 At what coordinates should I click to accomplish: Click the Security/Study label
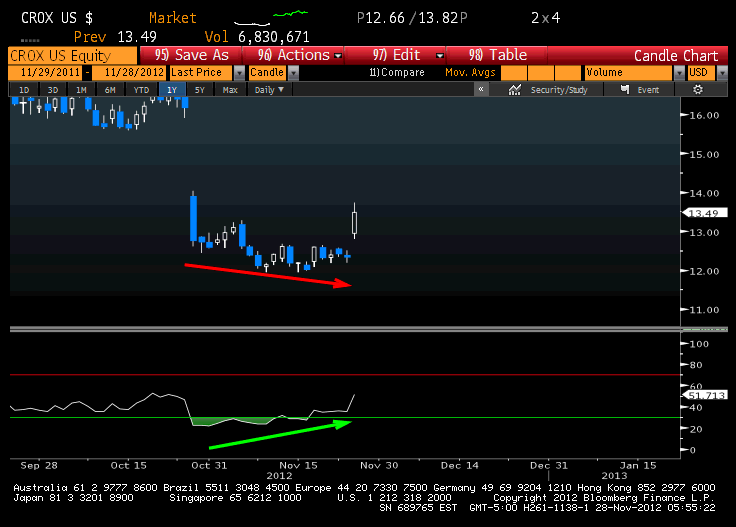[x=559, y=90]
